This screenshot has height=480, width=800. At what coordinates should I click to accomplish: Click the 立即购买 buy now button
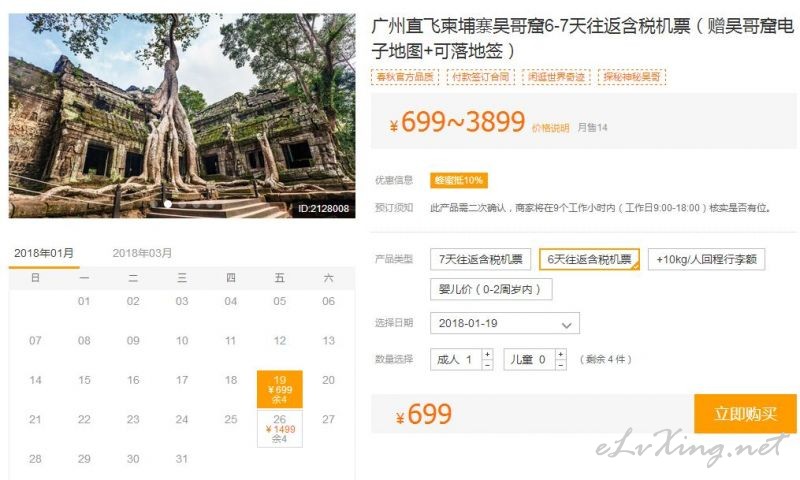pos(745,414)
